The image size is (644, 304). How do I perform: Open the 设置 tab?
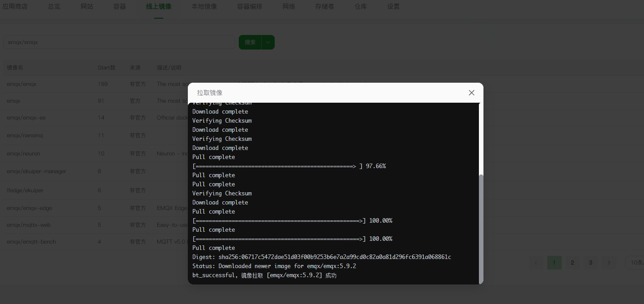click(393, 6)
